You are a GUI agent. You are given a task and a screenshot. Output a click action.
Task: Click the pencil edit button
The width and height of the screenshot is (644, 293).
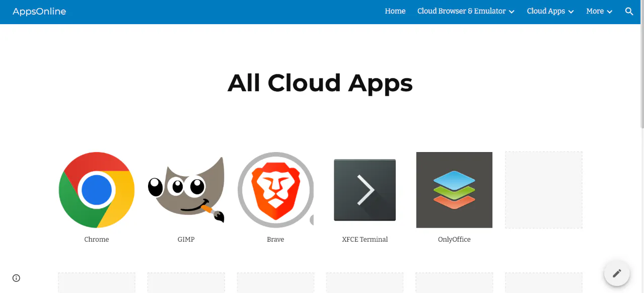[617, 273]
